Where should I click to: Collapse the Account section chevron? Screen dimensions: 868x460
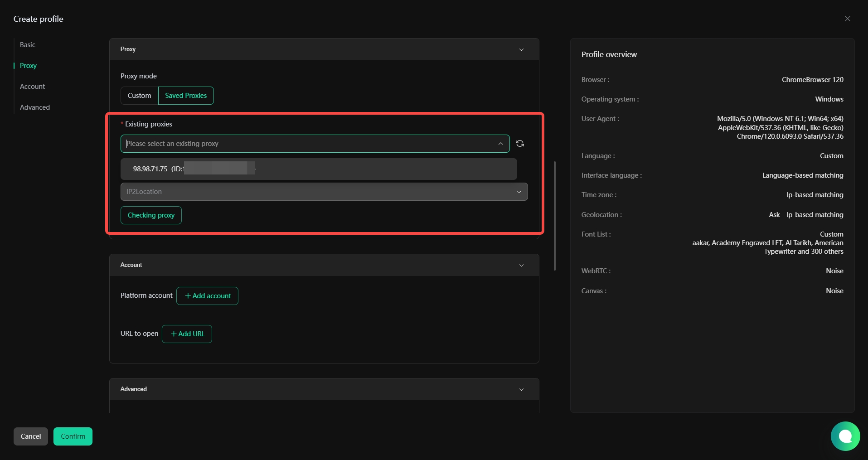(521, 265)
